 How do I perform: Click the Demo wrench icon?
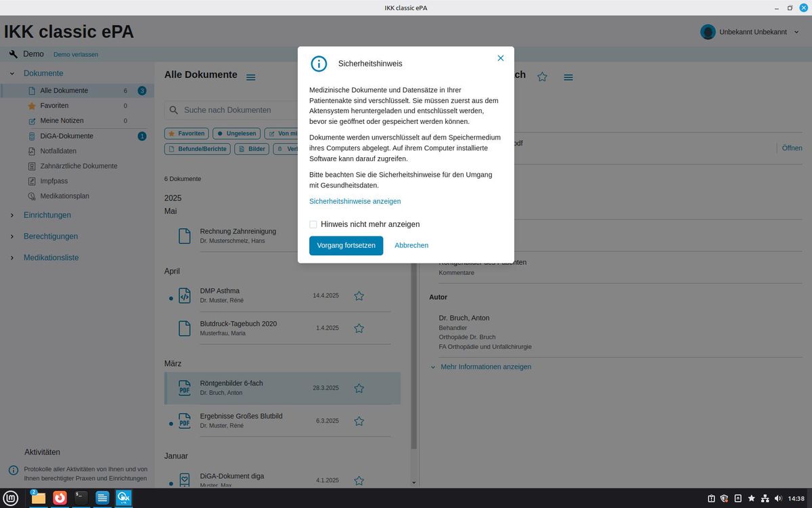pos(13,54)
